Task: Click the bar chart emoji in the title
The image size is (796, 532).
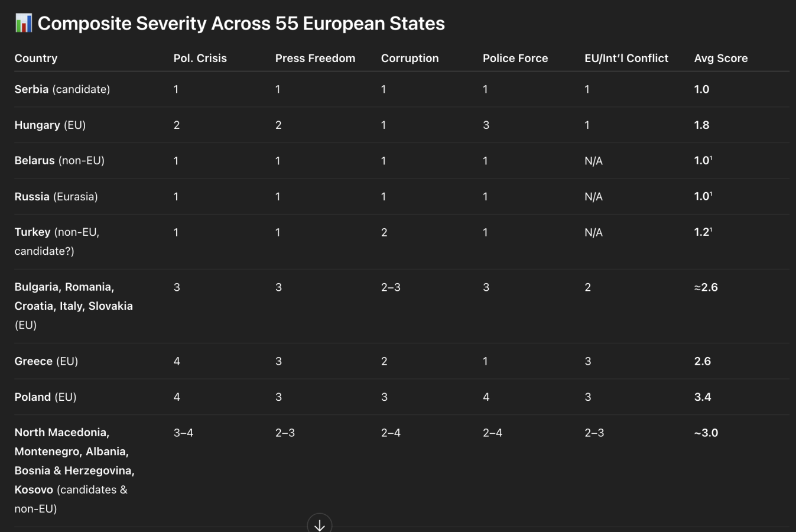Action: pyautogui.click(x=24, y=23)
